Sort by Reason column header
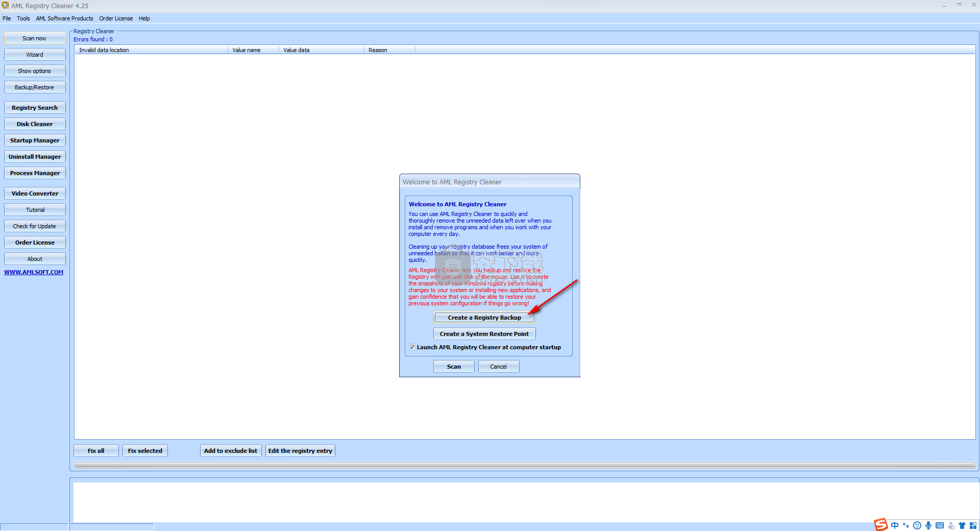Image resolution: width=980 pixels, height=531 pixels. tap(390, 50)
